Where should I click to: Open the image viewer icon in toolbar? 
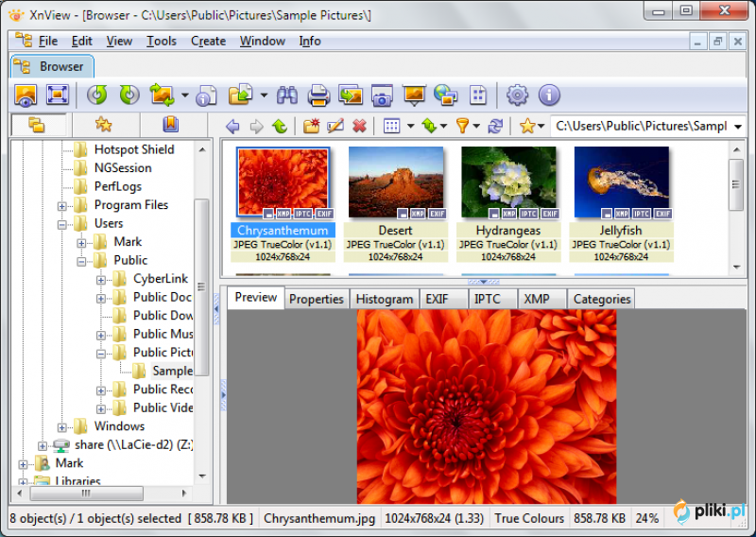(26, 95)
